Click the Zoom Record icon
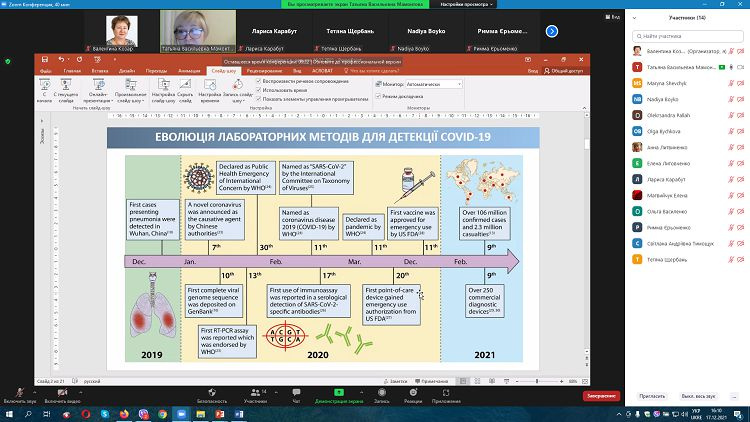 pyautogui.click(x=382, y=392)
